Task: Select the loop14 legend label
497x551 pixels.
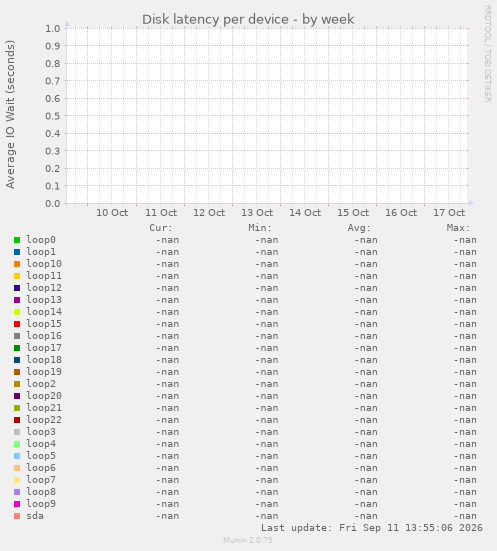Action: [44, 312]
